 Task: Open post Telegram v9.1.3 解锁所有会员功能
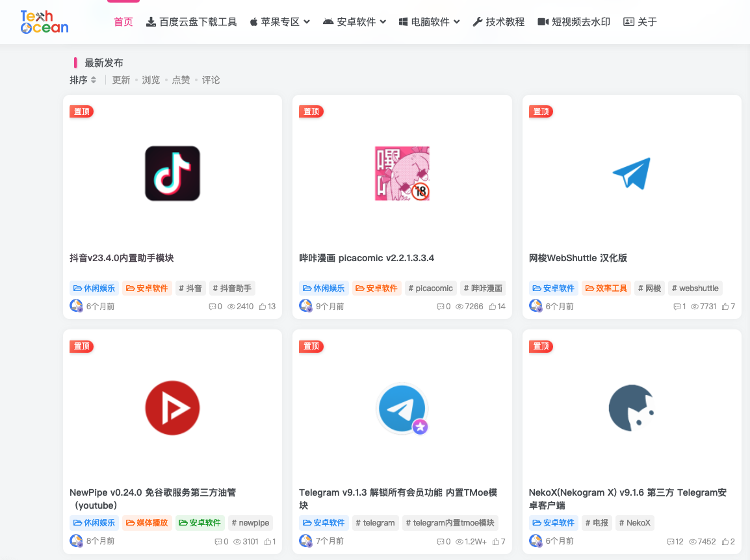coord(398,499)
